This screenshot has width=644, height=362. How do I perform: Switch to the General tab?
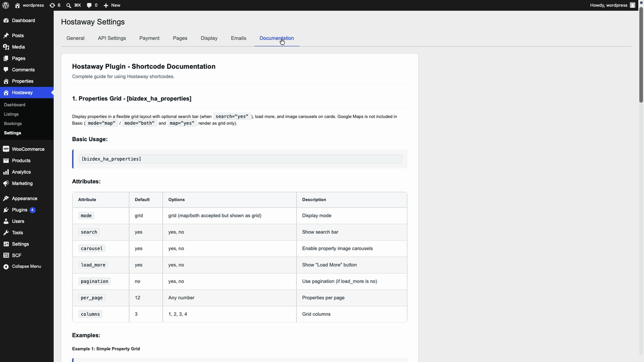(75, 38)
